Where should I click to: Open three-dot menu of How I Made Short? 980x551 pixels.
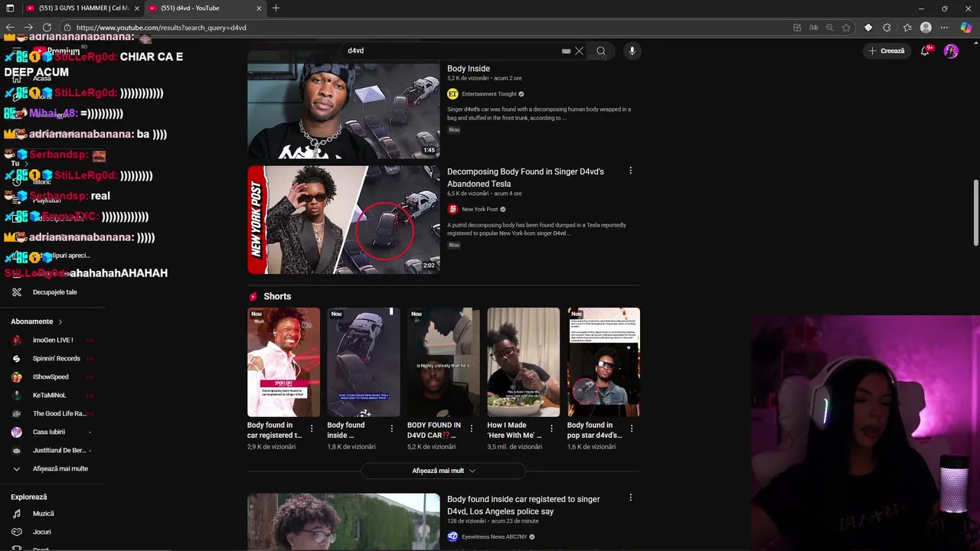click(x=551, y=429)
